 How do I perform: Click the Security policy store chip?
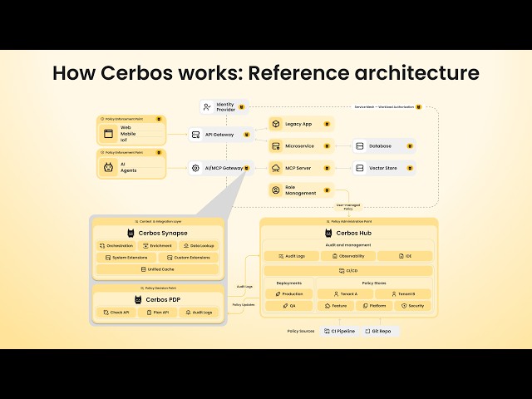click(x=412, y=306)
